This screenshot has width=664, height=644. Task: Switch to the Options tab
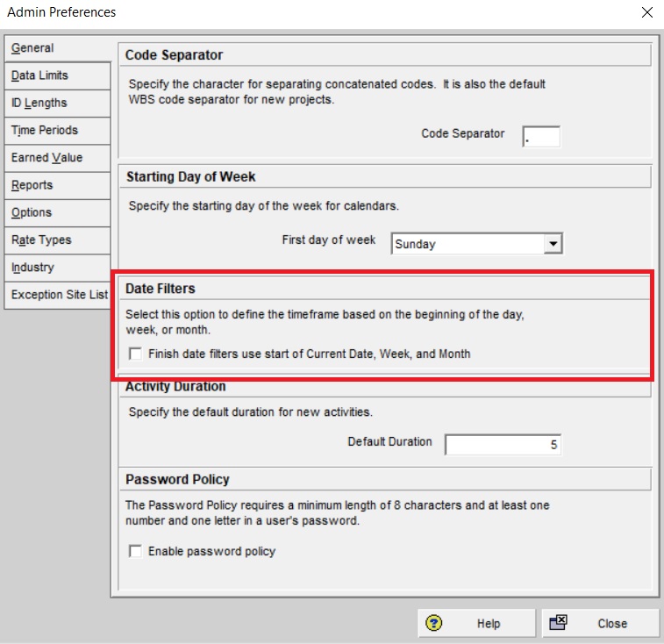coord(58,212)
